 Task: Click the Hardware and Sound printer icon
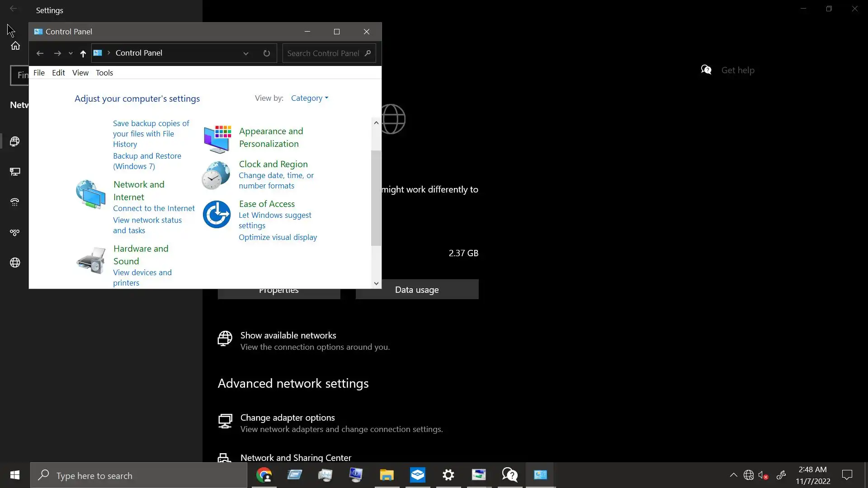click(90, 261)
